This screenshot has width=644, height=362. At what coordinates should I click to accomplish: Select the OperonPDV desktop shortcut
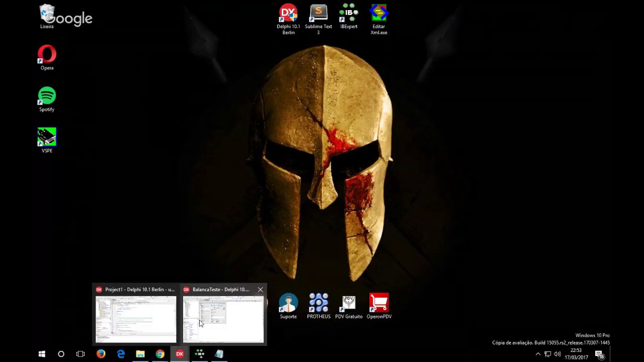point(379,307)
